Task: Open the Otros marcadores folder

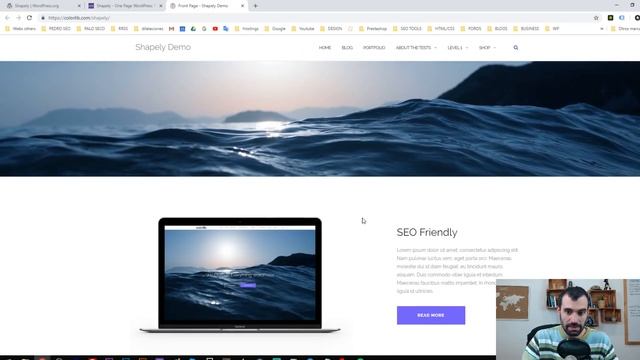Action: [625, 29]
